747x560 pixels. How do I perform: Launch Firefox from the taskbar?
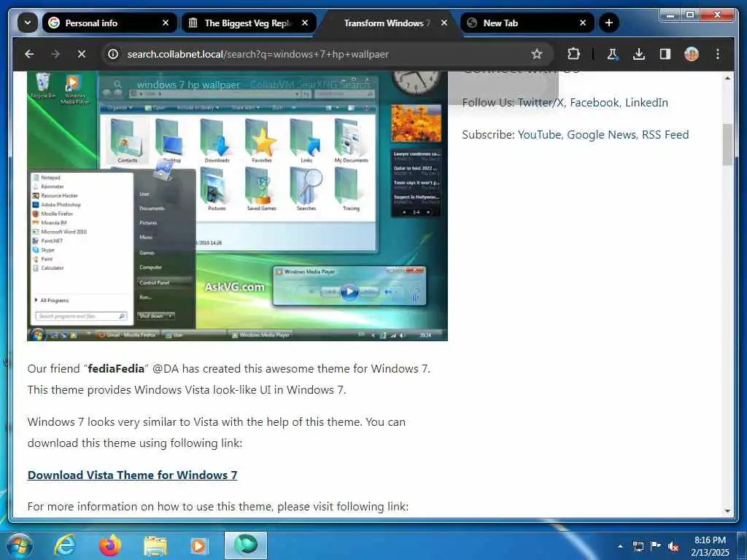pyautogui.click(x=109, y=545)
